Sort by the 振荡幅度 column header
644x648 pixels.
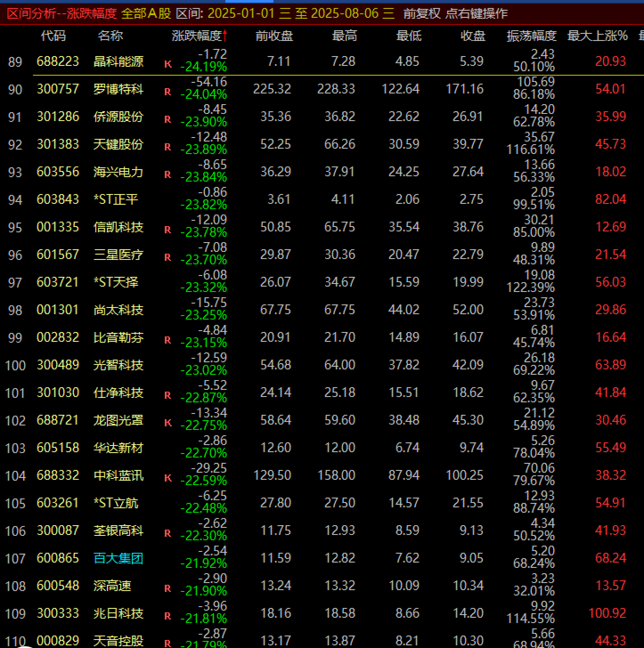(x=532, y=36)
